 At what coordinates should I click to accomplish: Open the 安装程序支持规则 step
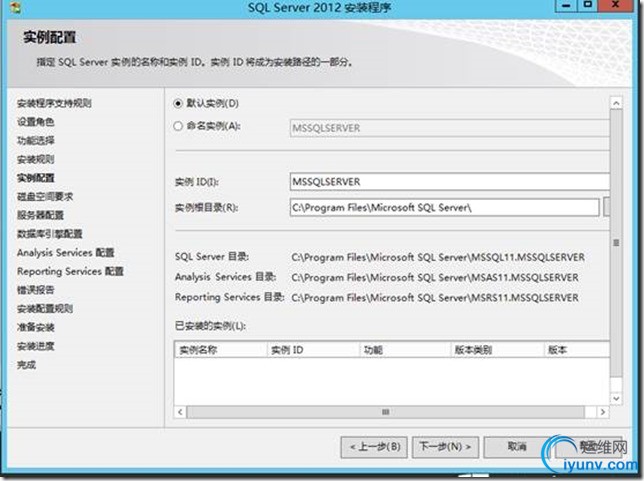[54, 103]
